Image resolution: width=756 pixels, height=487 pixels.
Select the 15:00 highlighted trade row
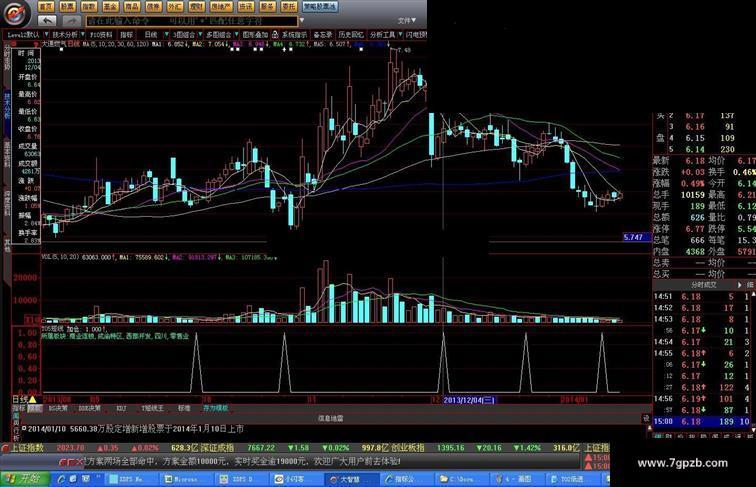click(701, 421)
